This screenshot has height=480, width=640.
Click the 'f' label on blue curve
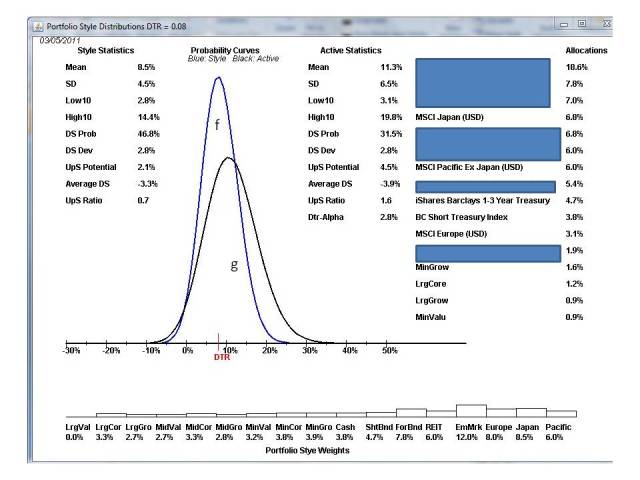click(216, 124)
